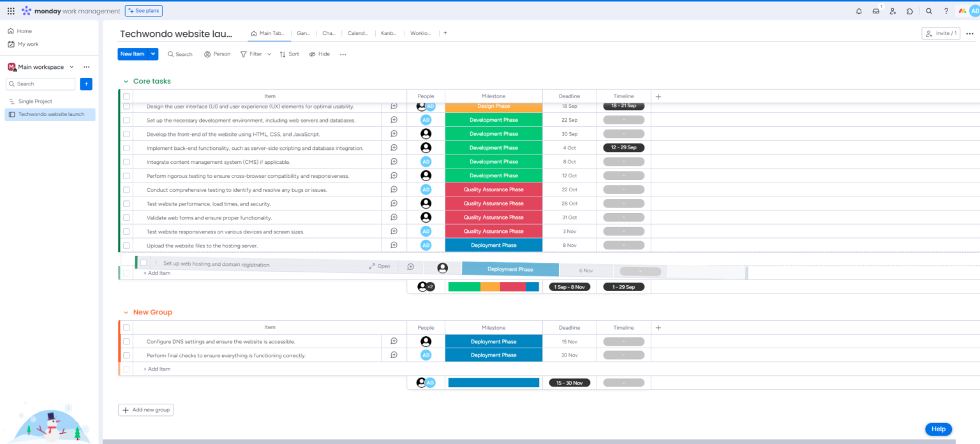Viewport: 980px width, 444px height.
Task: Open global search magnifier icon
Action: (929, 10)
